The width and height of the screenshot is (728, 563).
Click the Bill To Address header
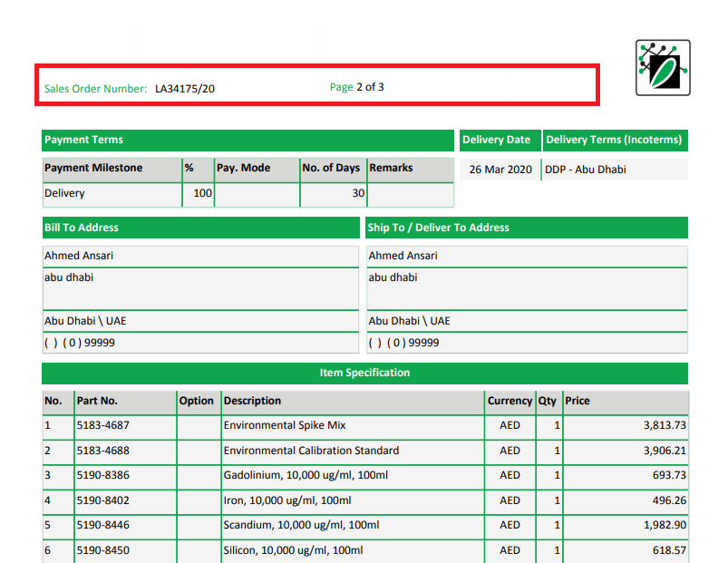pyautogui.click(x=200, y=228)
